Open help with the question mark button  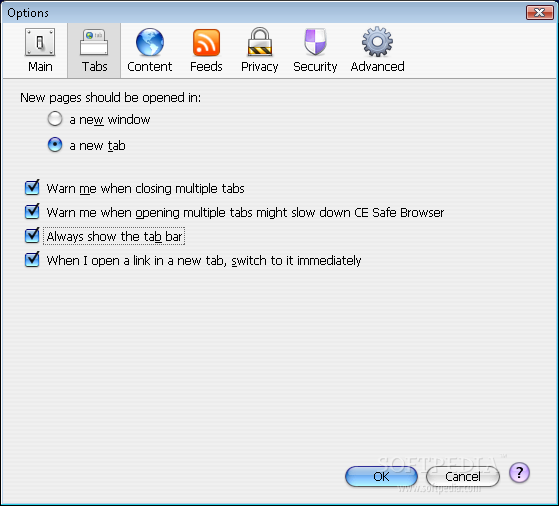click(519, 473)
